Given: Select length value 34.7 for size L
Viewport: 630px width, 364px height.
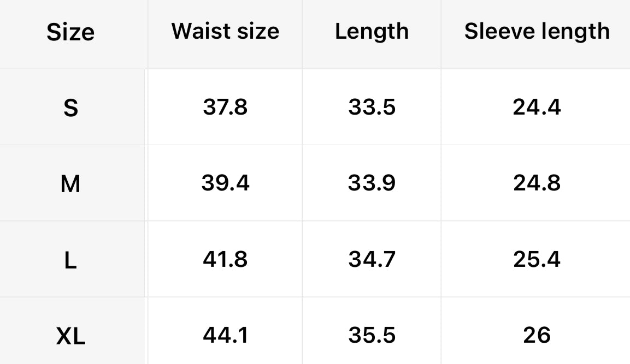Looking at the screenshot, I should pyautogui.click(x=372, y=259).
